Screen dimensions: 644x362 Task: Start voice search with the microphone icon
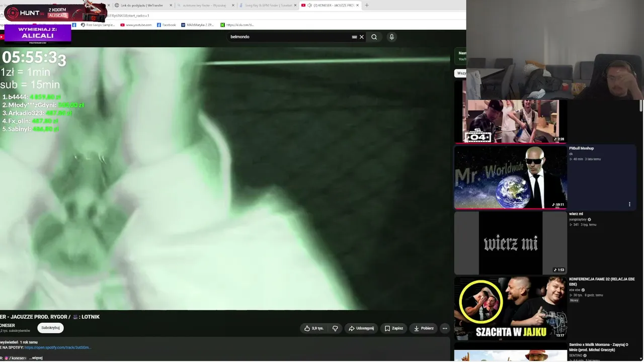coord(391,37)
